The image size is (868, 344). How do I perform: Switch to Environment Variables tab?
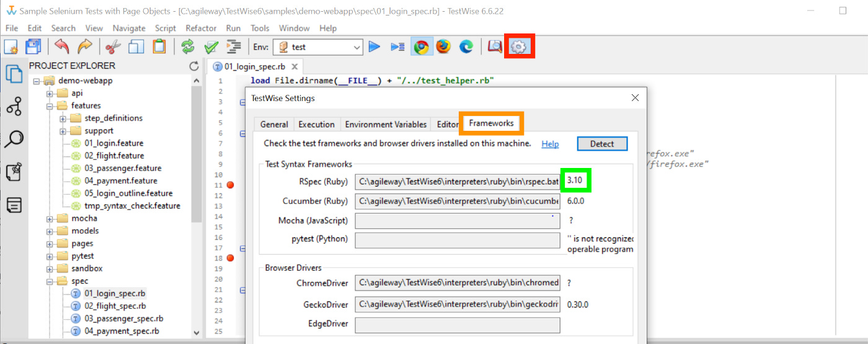click(x=386, y=124)
